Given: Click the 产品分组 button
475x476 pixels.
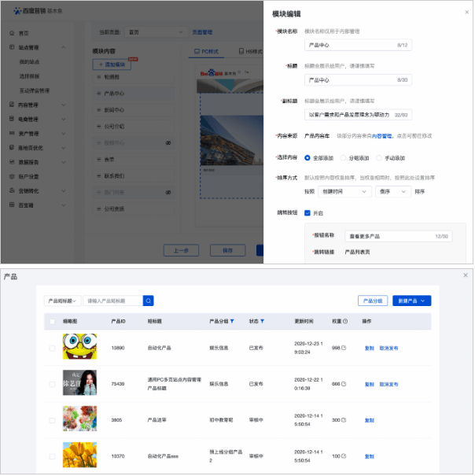Looking at the screenshot, I should (x=373, y=301).
